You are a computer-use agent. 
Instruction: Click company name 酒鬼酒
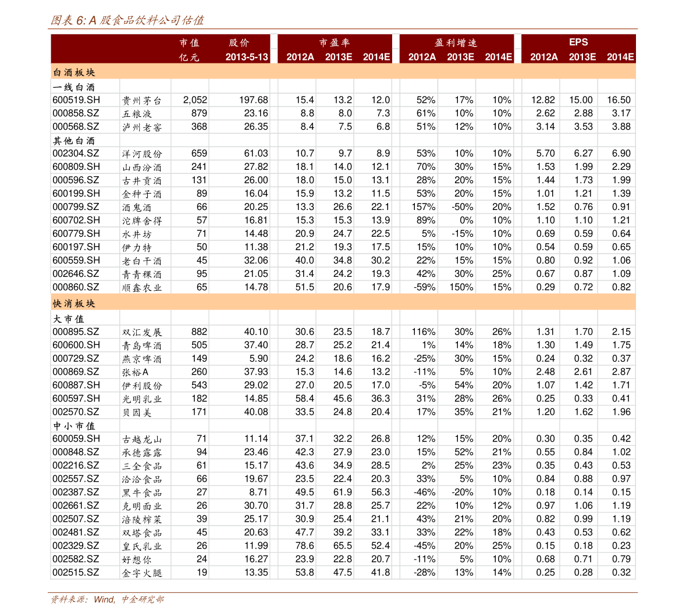point(137,207)
